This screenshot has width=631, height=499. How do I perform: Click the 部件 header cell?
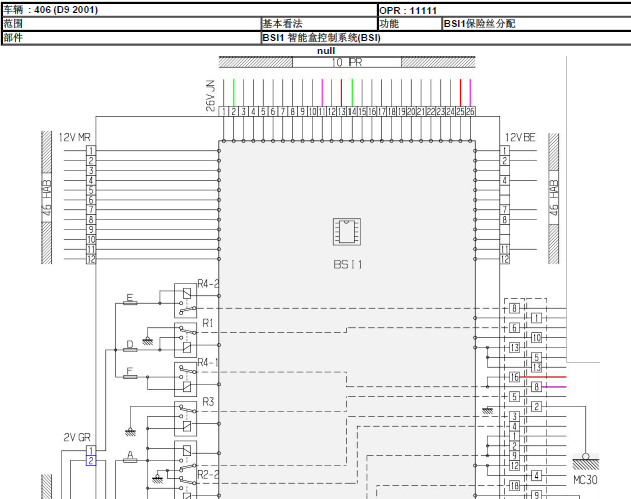[132, 37]
